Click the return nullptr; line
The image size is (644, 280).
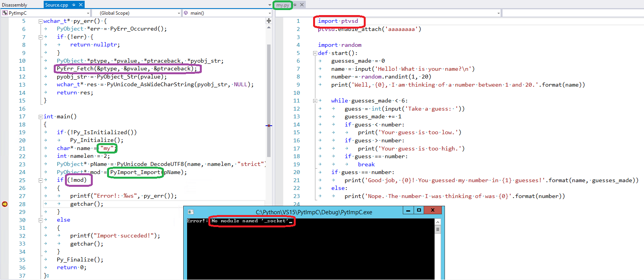[95, 44]
